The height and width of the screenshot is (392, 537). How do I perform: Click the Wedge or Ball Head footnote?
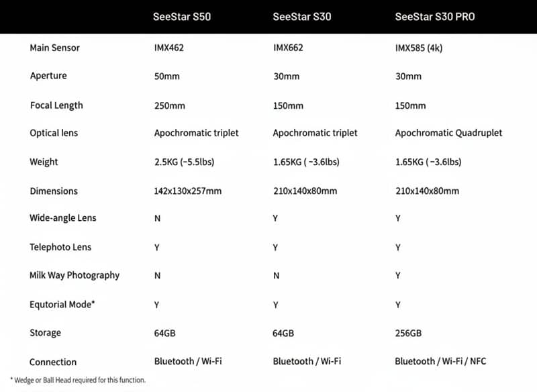click(x=78, y=381)
